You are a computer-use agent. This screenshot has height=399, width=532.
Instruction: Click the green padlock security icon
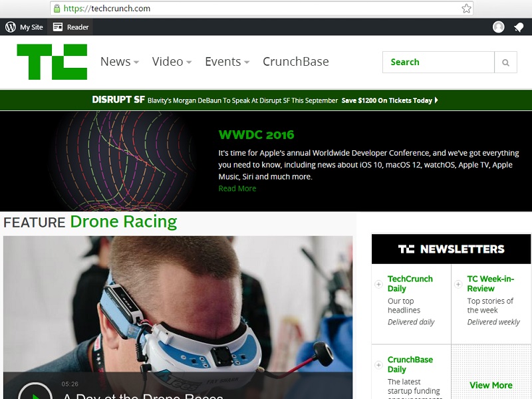57,9
